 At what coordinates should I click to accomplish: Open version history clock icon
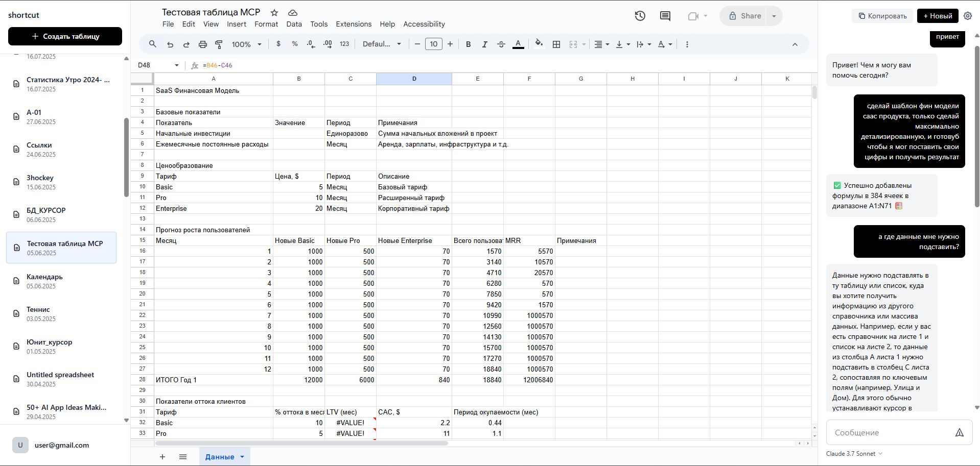coord(640,16)
